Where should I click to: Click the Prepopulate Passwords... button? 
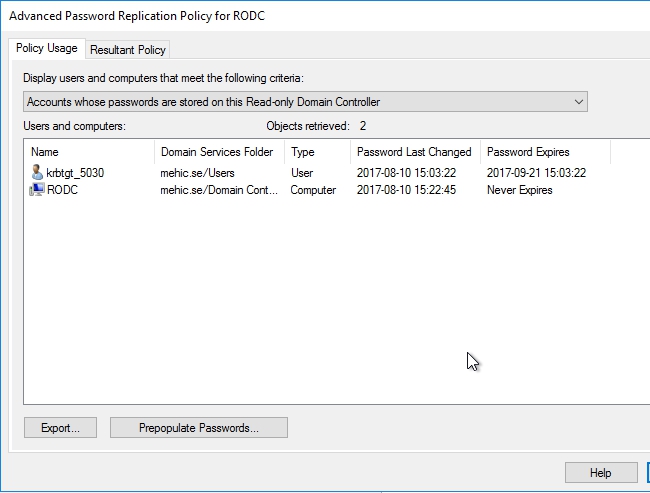tap(199, 428)
